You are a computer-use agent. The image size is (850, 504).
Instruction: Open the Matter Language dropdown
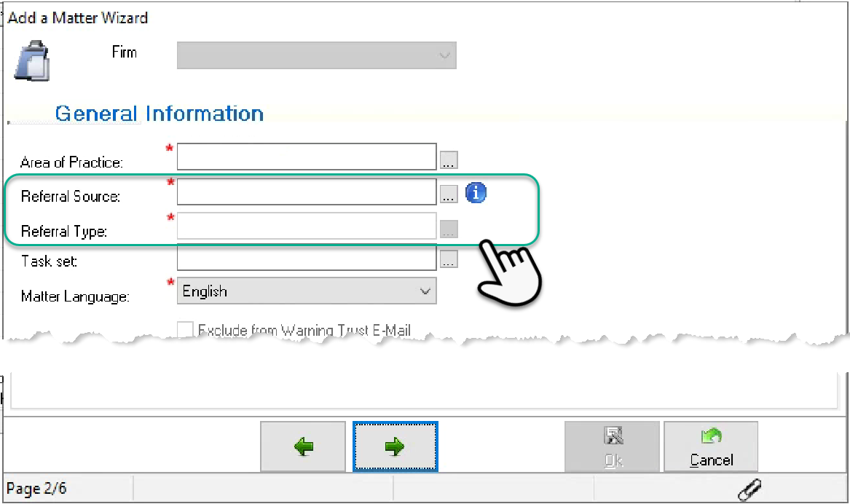pos(307,291)
